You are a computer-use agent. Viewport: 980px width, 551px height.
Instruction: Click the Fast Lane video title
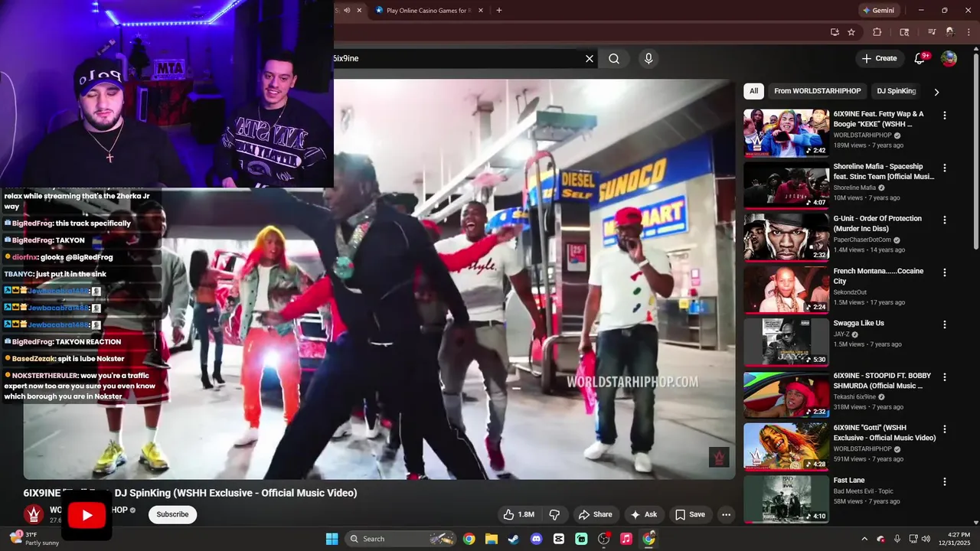(849, 481)
